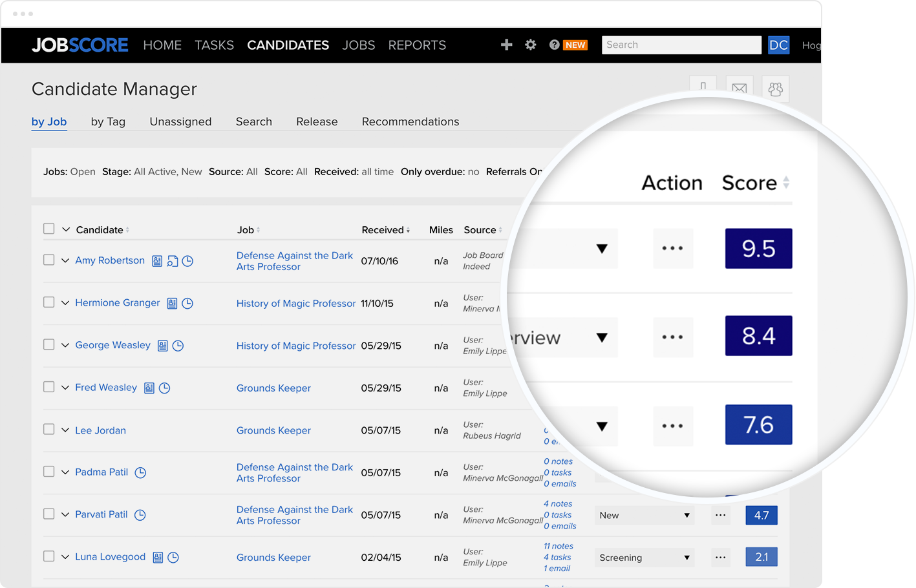Screen dimensions: 916x588
Task: Open Luna Lovegood's resume icon
Action: coord(158,557)
